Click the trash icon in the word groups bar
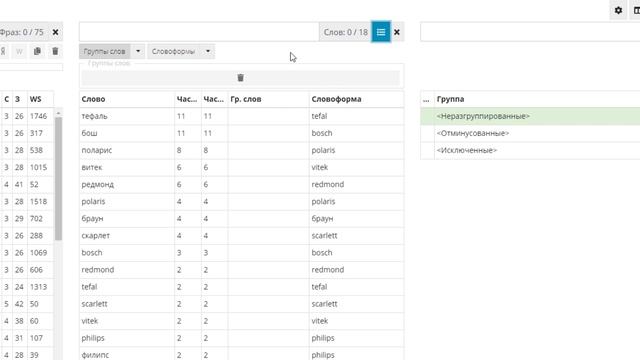 [240, 78]
